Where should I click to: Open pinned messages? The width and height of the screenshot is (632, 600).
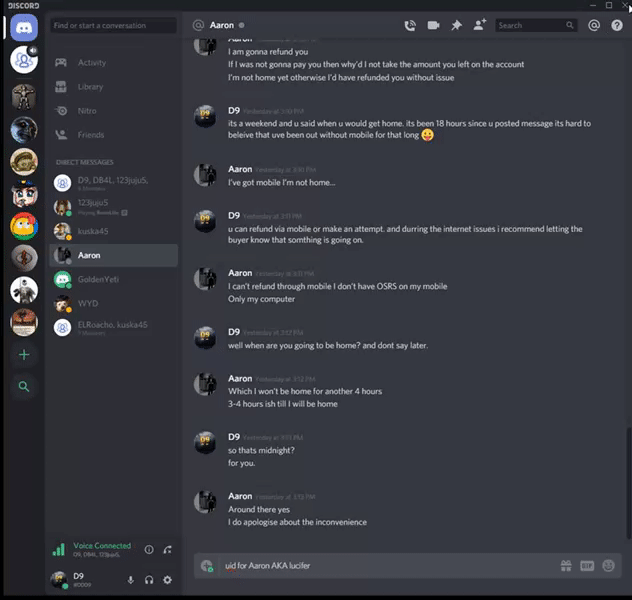coord(456,25)
